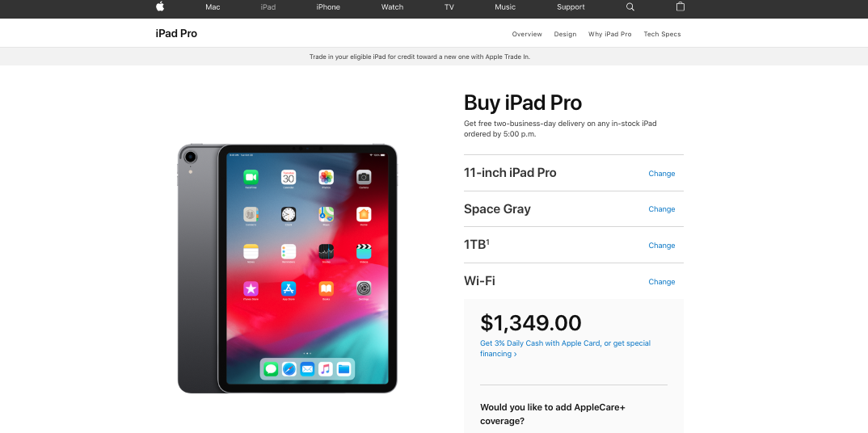868x433 pixels.
Task: Open the Why iPad Pro tab
Action: click(610, 34)
